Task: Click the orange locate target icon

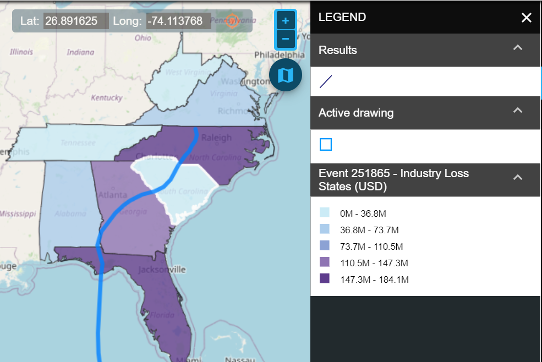Action: 232,21
